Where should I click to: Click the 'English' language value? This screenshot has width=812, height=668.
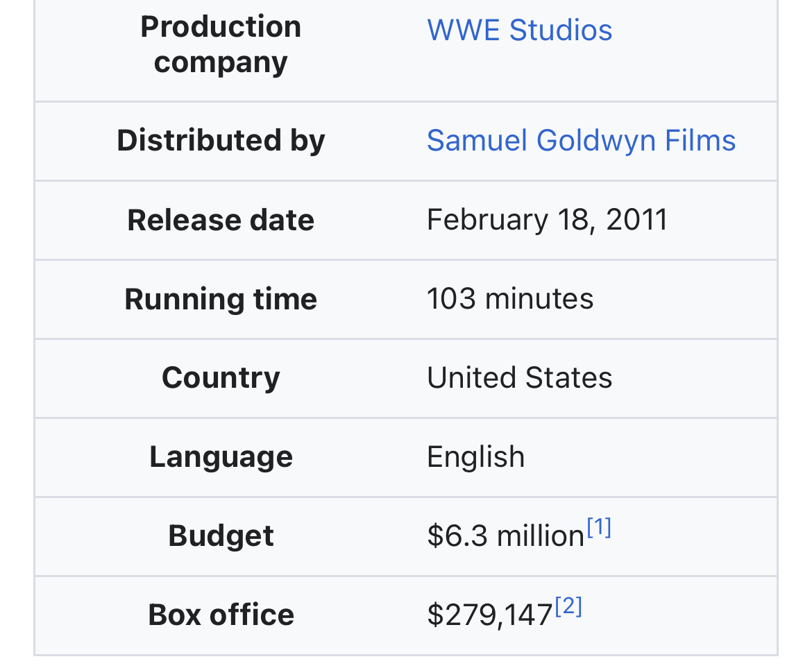475,457
